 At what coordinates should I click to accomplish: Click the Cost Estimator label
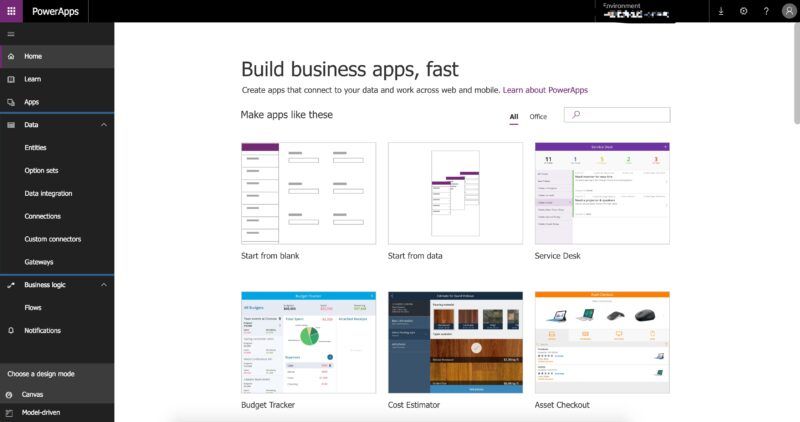coord(414,405)
